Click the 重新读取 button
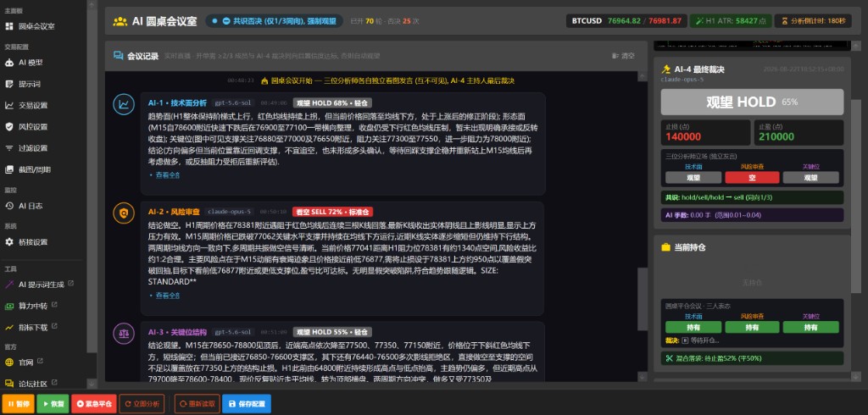Image resolution: width=868 pixels, height=415 pixels. (198, 404)
